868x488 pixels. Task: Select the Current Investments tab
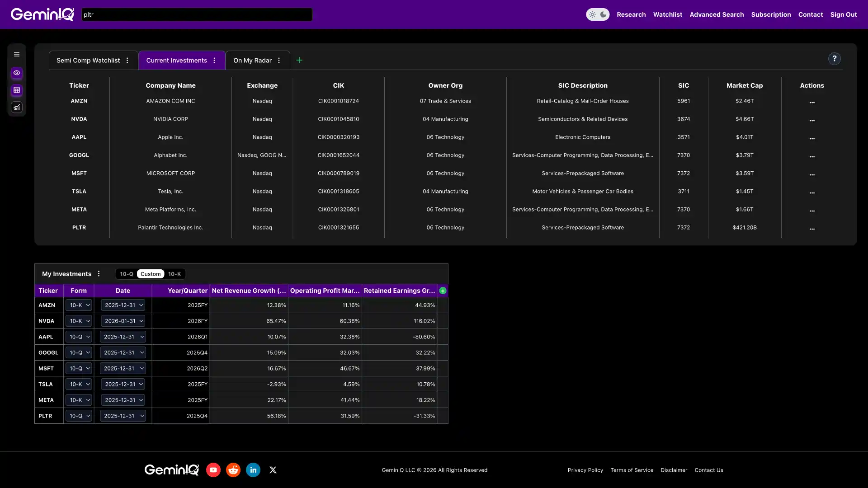pyautogui.click(x=176, y=60)
